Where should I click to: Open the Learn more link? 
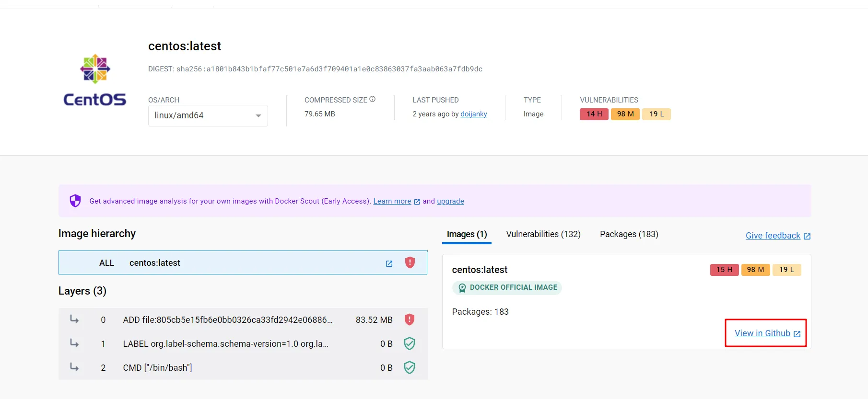(392, 201)
